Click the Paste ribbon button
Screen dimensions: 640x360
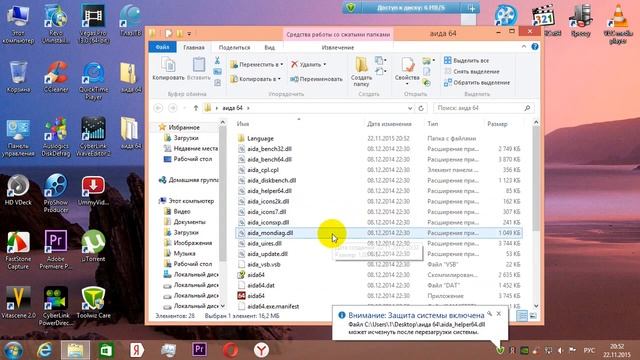click(199, 69)
